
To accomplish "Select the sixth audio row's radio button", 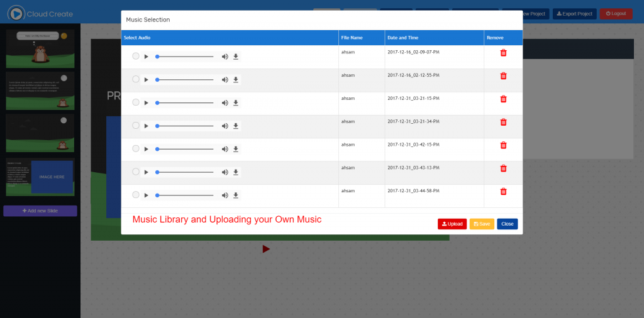I will point(135,172).
